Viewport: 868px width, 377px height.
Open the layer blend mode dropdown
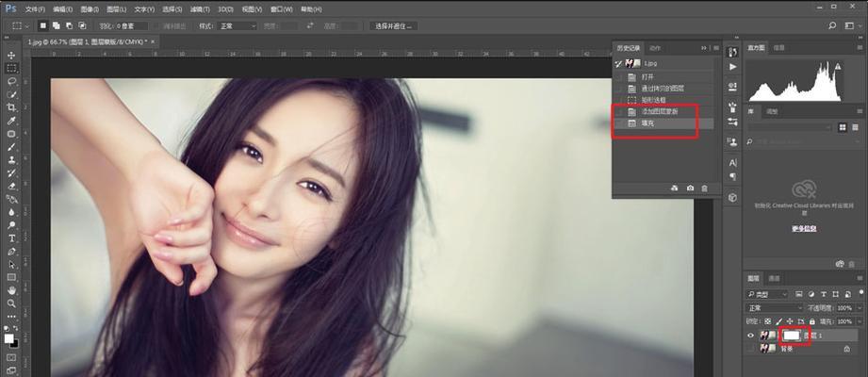(771, 308)
